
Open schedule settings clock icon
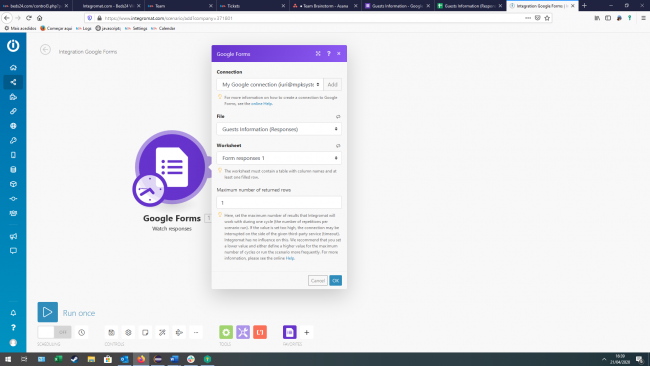point(82,332)
